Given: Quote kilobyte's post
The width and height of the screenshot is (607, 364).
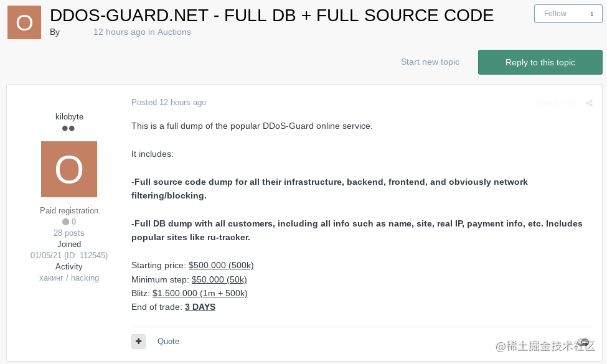Looking at the screenshot, I should (x=168, y=341).
